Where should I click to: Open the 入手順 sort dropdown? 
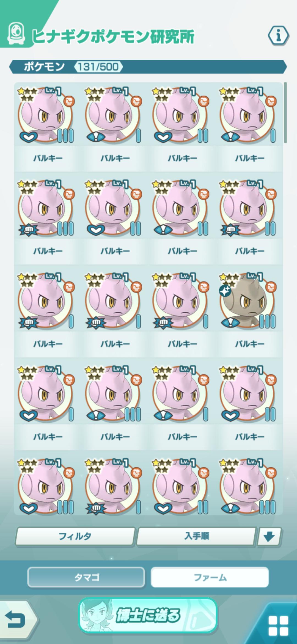(196, 536)
